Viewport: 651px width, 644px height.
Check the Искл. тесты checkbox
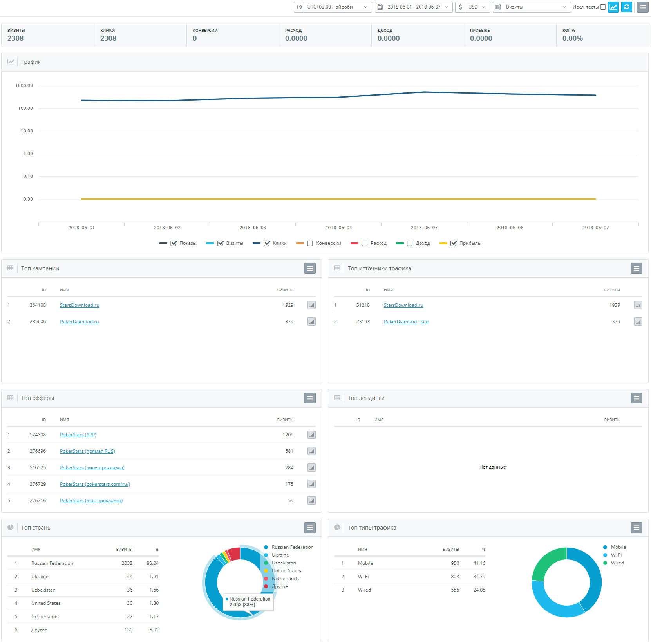[x=603, y=7]
